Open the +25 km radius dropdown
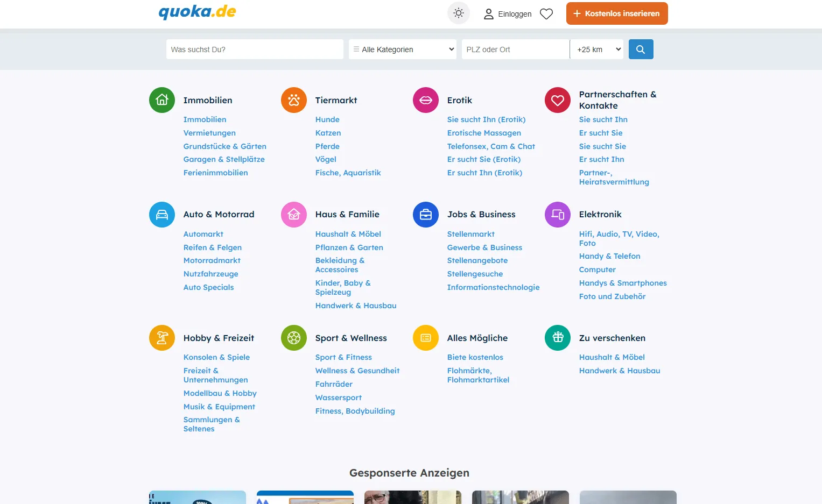 (596, 49)
